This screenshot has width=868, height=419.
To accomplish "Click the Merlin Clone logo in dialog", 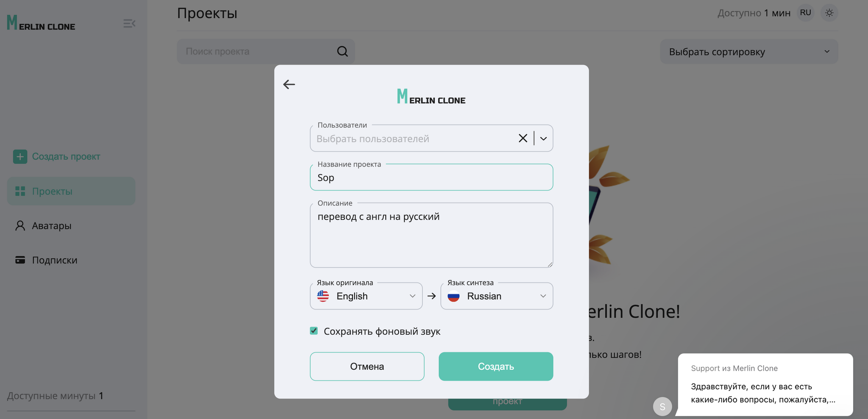I will tap(431, 97).
